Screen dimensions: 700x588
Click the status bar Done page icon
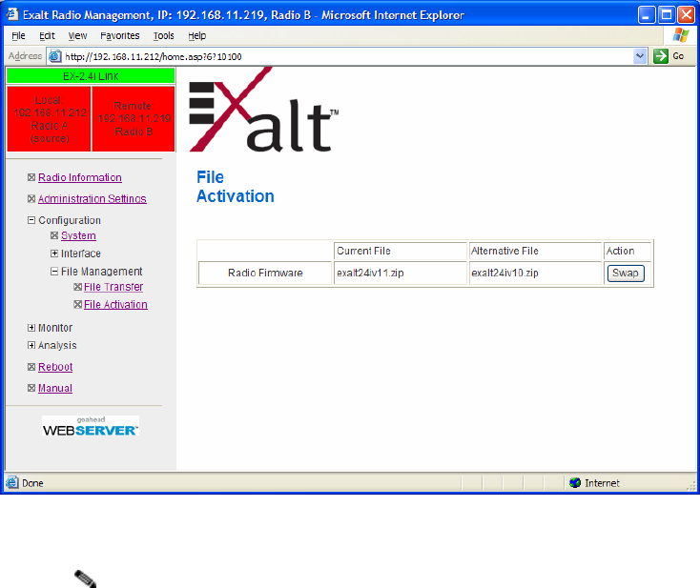coord(12,483)
